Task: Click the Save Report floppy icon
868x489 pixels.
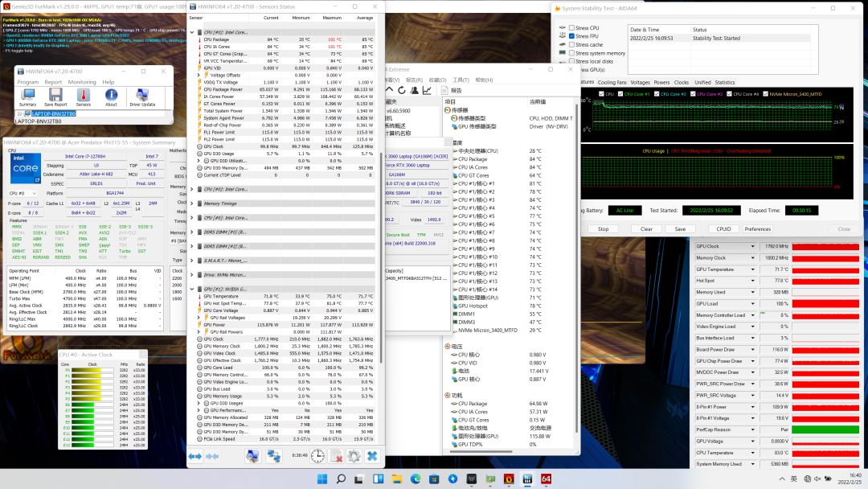Action: (55, 97)
